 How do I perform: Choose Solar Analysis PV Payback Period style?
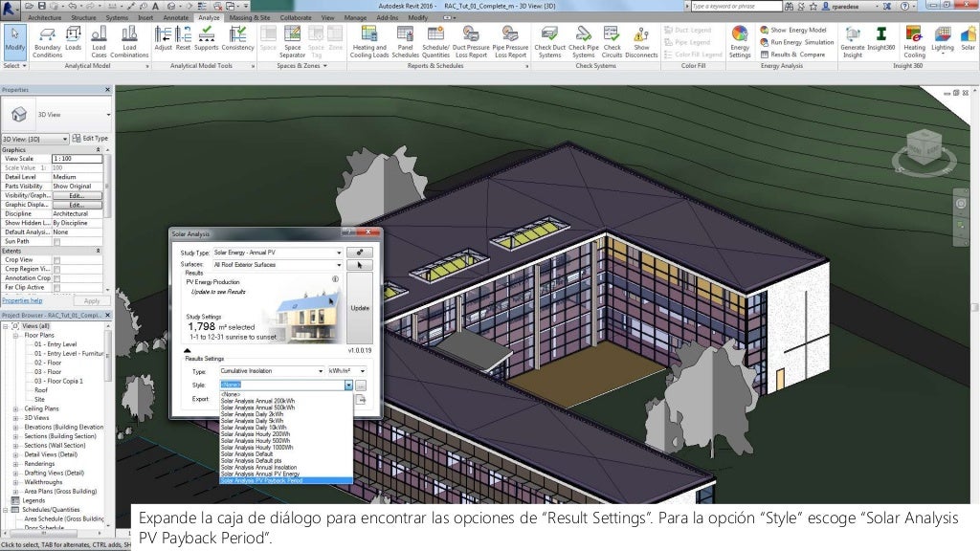click(x=286, y=480)
